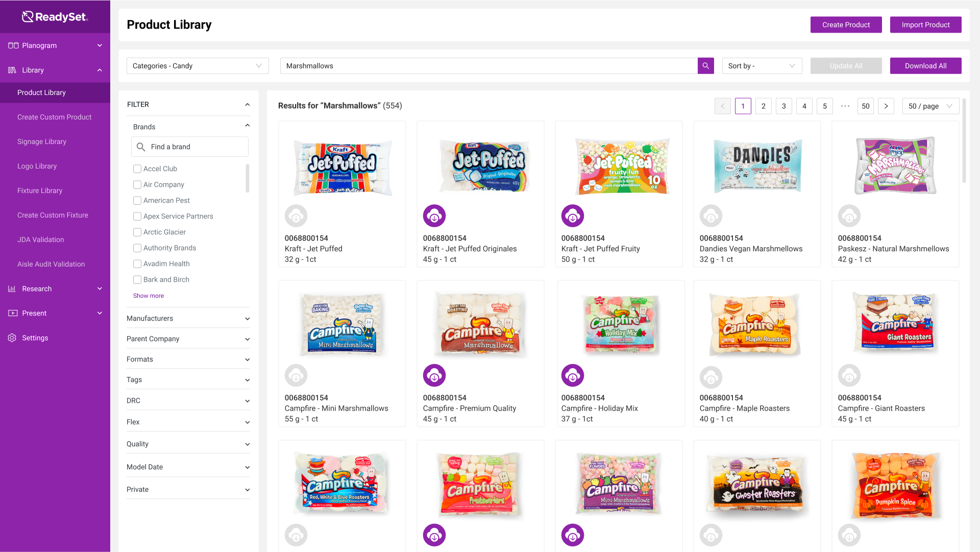This screenshot has width=980, height=552.
Task: Click grey download icon on Campfire Mini Marshmallows
Action: tap(296, 376)
